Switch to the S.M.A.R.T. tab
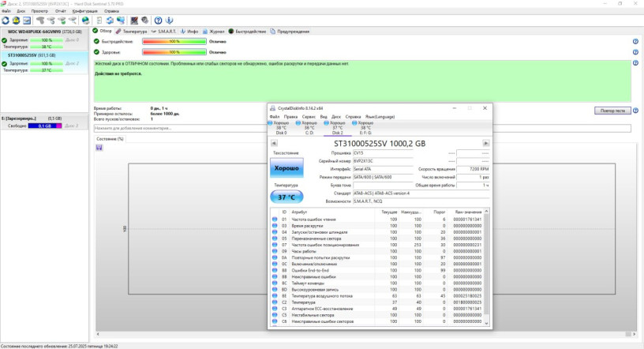Screen dimensions: 644x349 pyautogui.click(x=164, y=32)
